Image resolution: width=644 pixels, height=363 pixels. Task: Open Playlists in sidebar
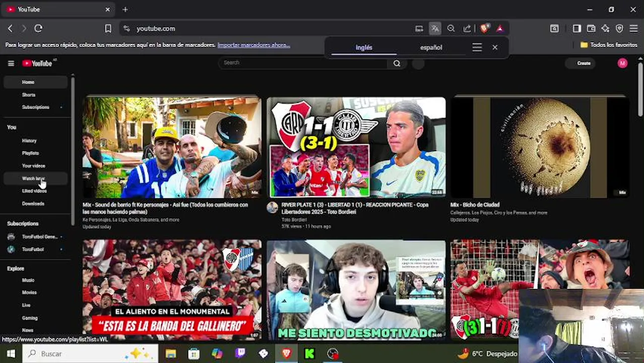click(x=35, y=153)
